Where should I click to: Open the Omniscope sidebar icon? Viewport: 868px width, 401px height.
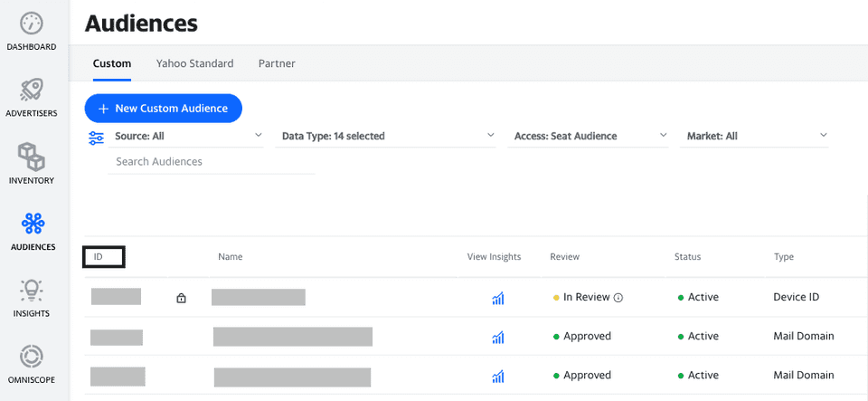[x=31, y=357]
